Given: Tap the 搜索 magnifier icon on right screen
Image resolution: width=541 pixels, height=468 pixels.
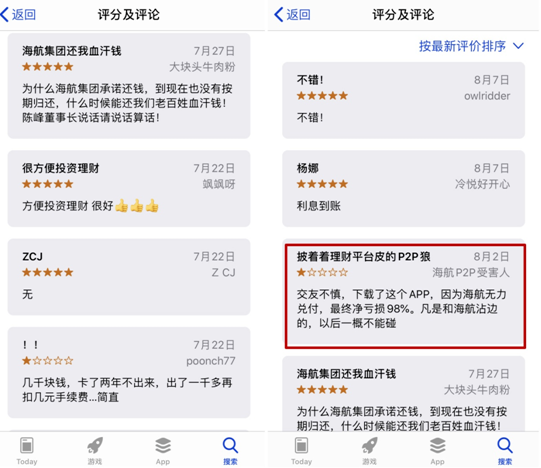Looking at the screenshot, I should 505,445.
